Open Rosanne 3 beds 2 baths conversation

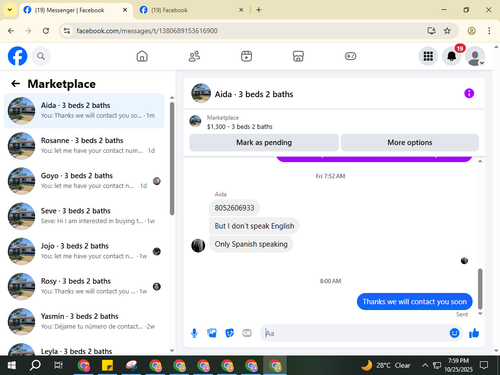[x=84, y=146]
